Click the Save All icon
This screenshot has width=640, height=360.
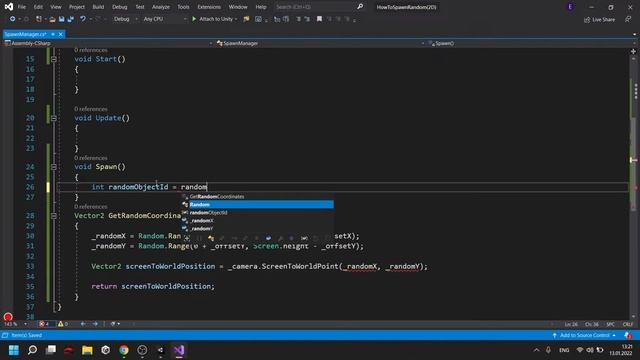pos(71,19)
